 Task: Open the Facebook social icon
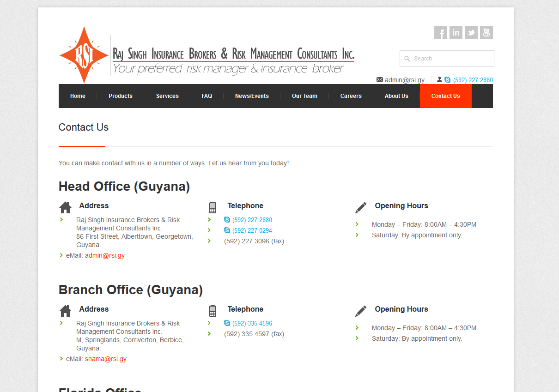pyautogui.click(x=441, y=32)
